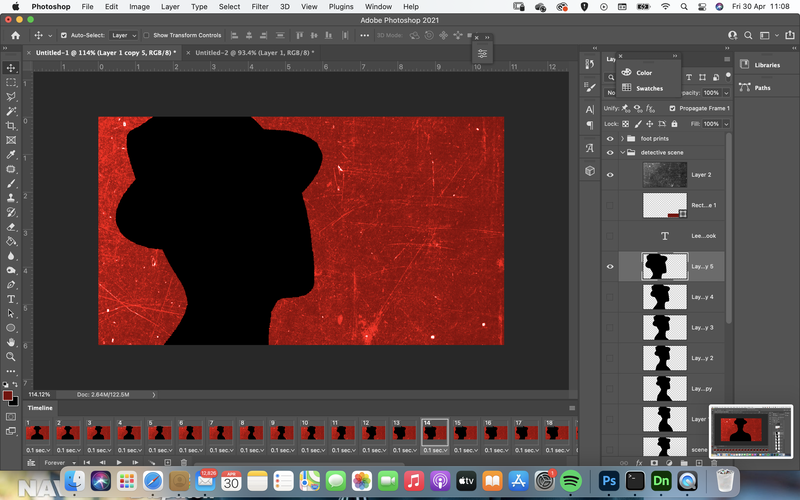Select the Horizontal Type tool
The width and height of the screenshot is (800, 500).
pyautogui.click(x=11, y=299)
